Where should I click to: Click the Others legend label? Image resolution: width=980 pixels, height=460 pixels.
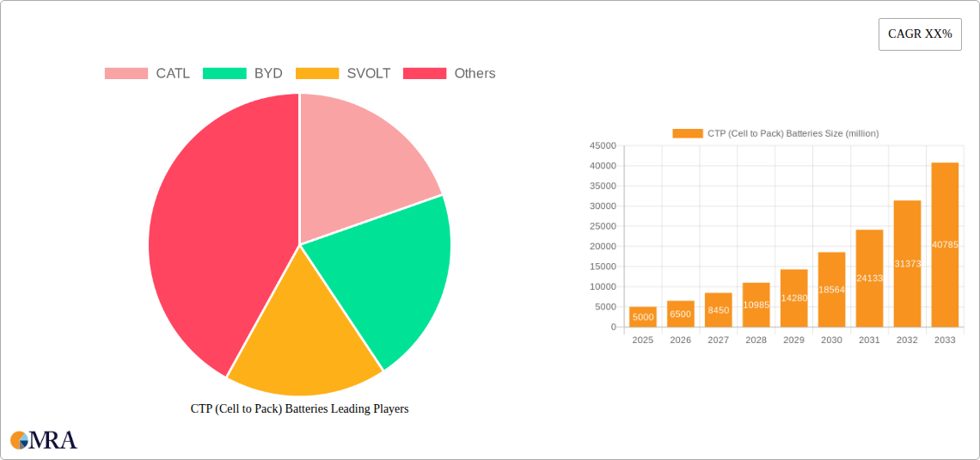(x=475, y=73)
